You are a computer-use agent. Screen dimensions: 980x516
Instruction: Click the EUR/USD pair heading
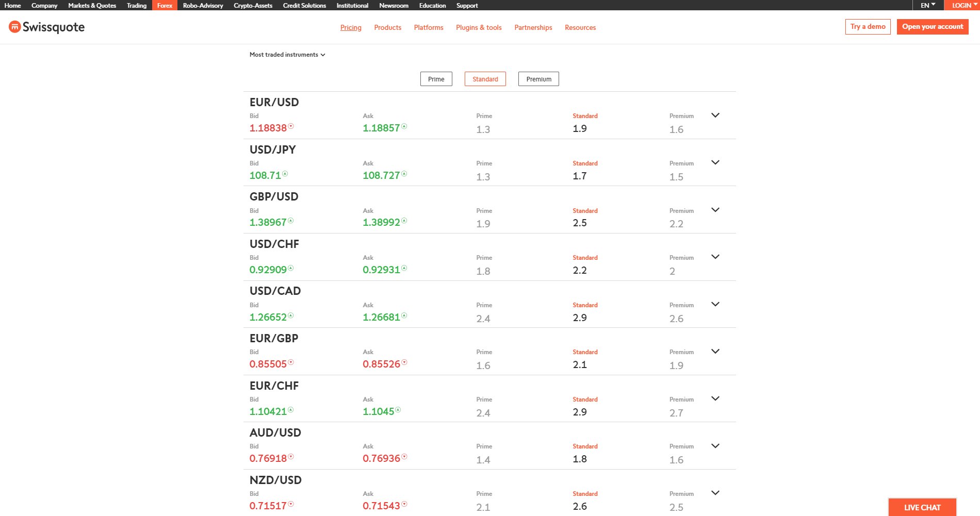[x=274, y=102]
